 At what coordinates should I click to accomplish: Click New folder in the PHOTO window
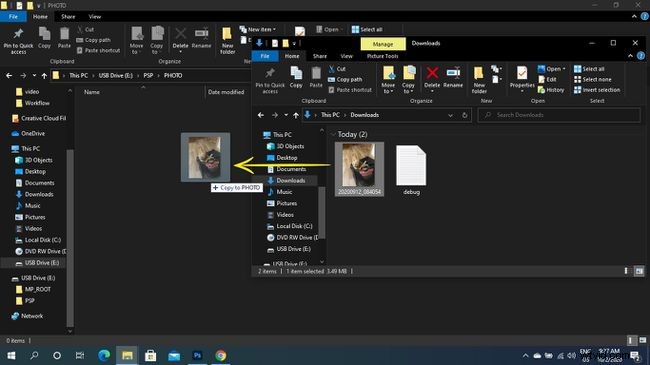tap(227, 41)
